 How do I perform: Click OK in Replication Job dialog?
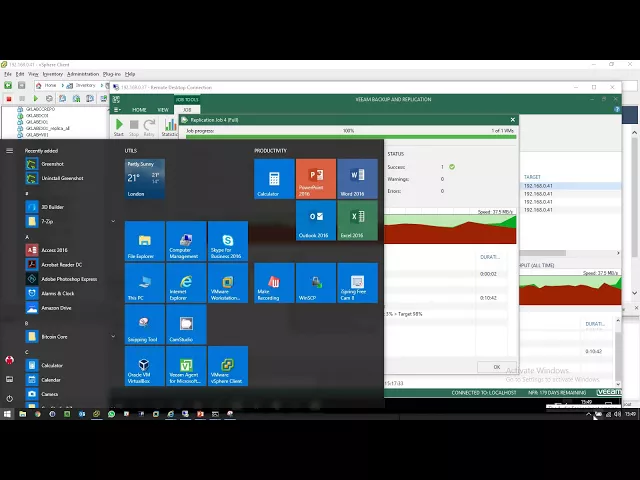[497, 367]
